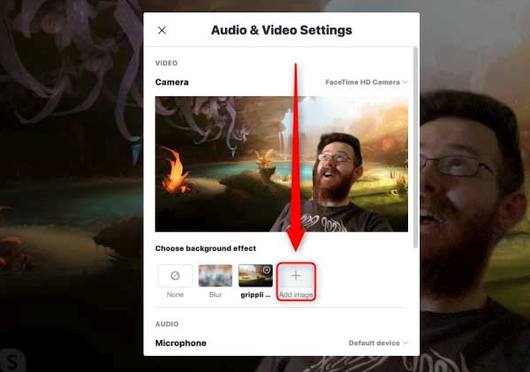Remove the grippli background via its corner icon

tap(267, 270)
